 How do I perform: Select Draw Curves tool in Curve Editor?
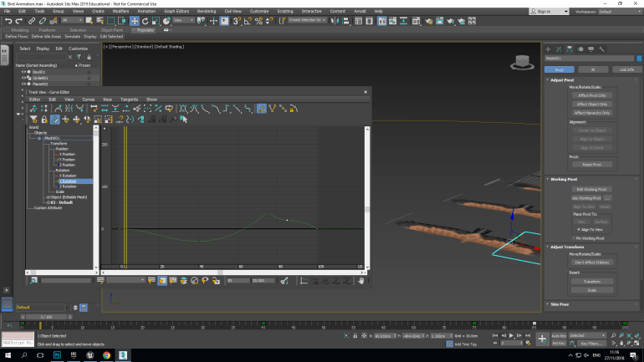click(x=55, y=120)
